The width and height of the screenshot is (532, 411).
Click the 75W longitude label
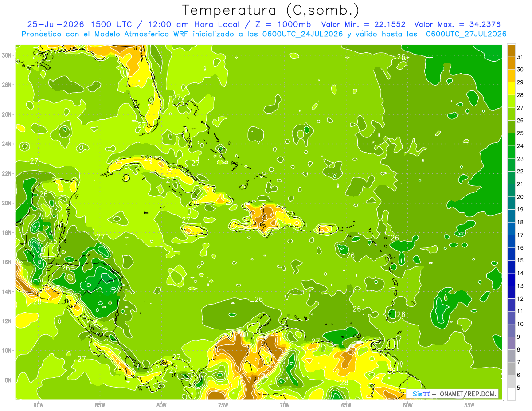pos(223,405)
